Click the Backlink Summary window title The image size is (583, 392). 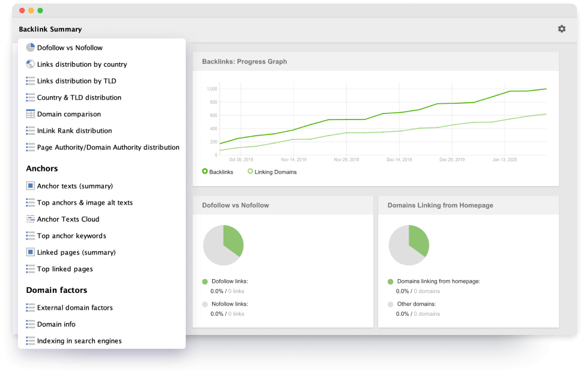[x=50, y=29]
